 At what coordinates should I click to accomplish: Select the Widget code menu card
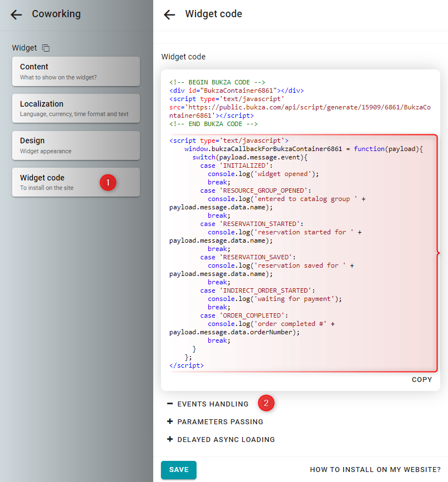point(76,182)
